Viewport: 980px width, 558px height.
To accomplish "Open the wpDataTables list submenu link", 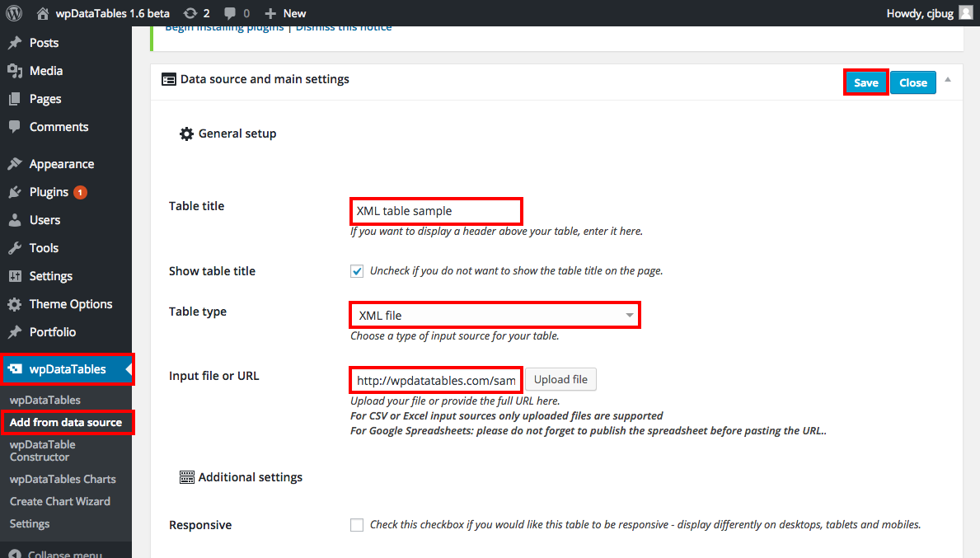I will pyautogui.click(x=45, y=400).
